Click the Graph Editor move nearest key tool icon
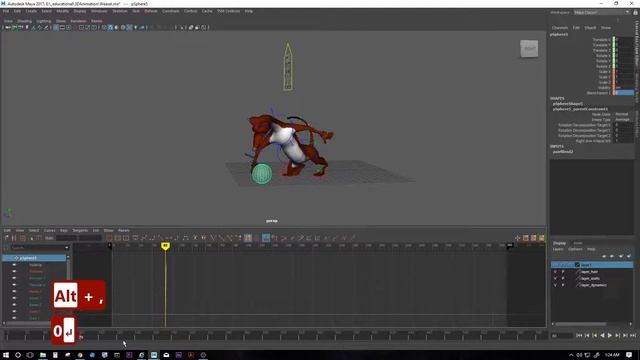This screenshot has height=360, width=640. tap(7, 238)
